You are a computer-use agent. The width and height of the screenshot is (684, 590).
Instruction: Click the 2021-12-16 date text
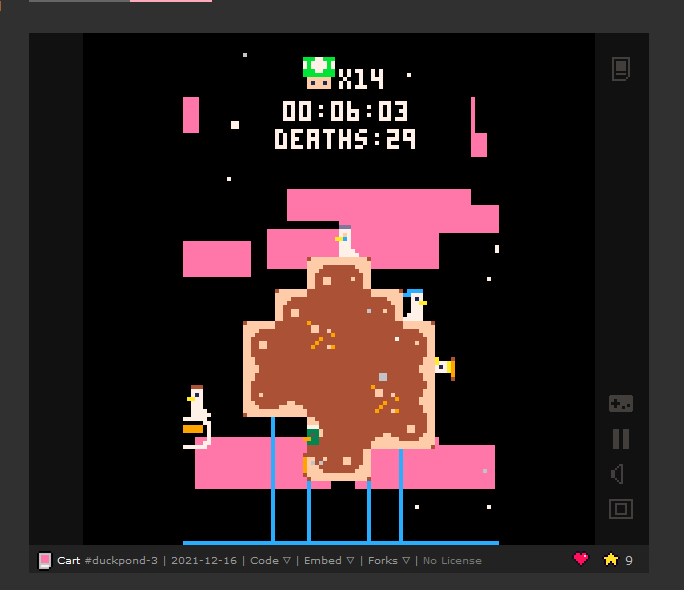coord(204,560)
